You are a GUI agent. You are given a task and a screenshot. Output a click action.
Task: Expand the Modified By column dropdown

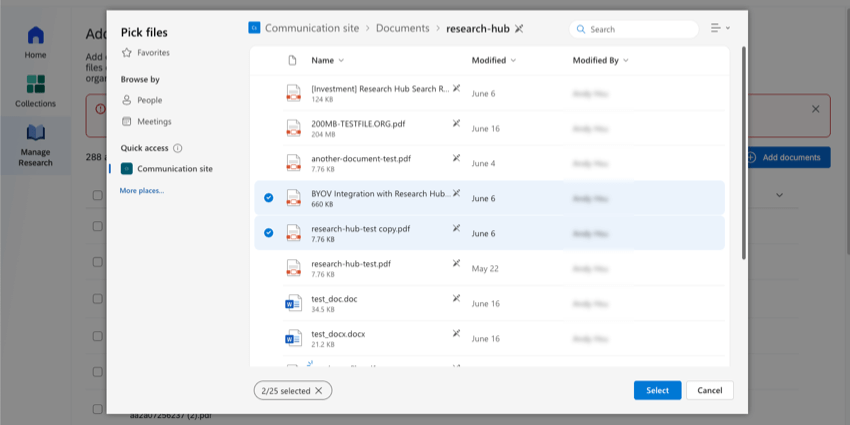[626, 61]
